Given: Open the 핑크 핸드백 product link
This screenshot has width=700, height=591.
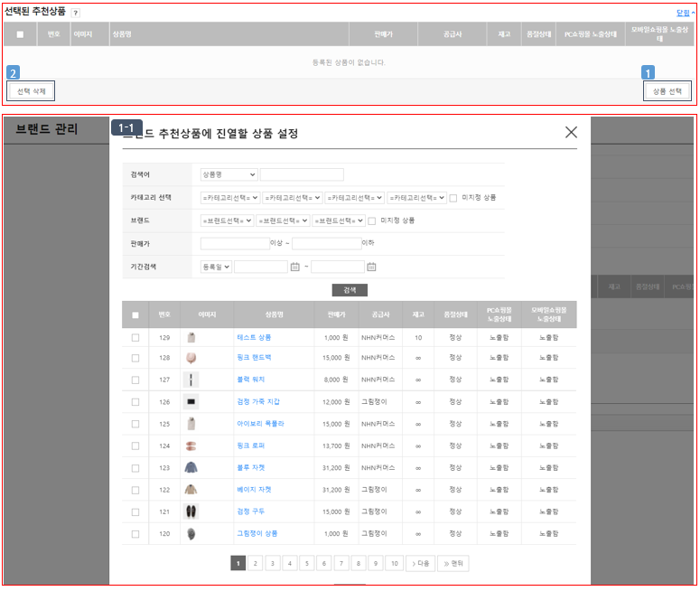Looking at the screenshot, I should (x=254, y=358).
